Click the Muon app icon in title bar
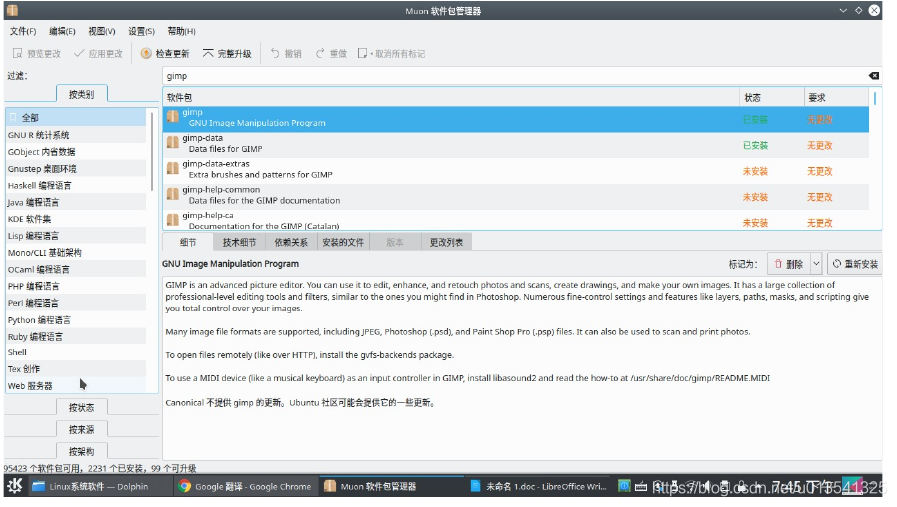Viewport: 897px width, 507px height. (13, 10)
